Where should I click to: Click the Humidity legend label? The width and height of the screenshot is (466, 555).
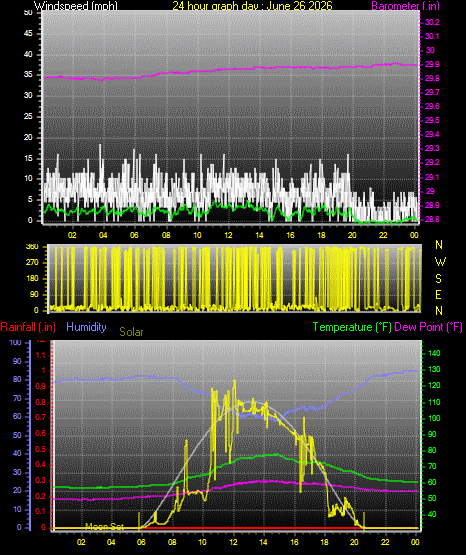pos(86,327)
